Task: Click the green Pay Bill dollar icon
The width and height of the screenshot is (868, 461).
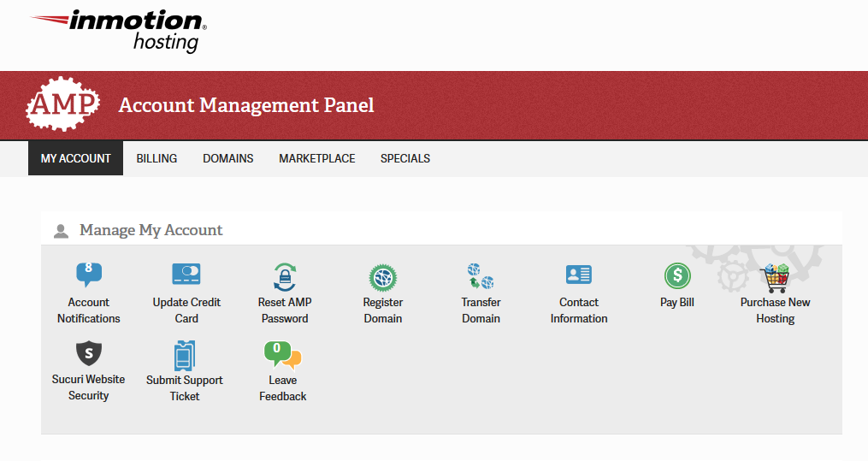Action: point(677,275)
